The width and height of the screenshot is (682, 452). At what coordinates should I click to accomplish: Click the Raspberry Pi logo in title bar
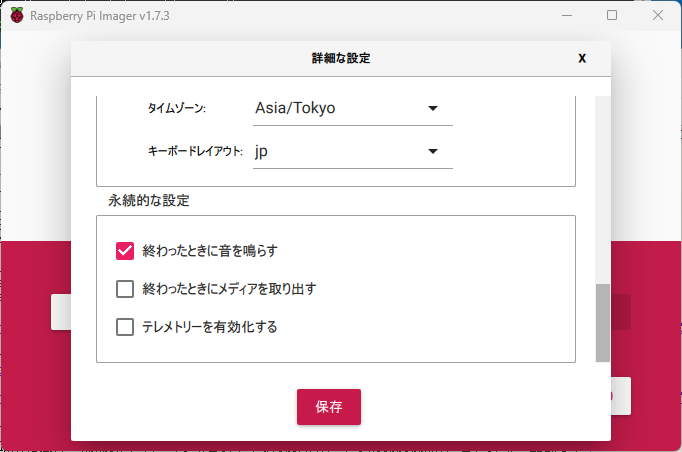coord(17,16)
